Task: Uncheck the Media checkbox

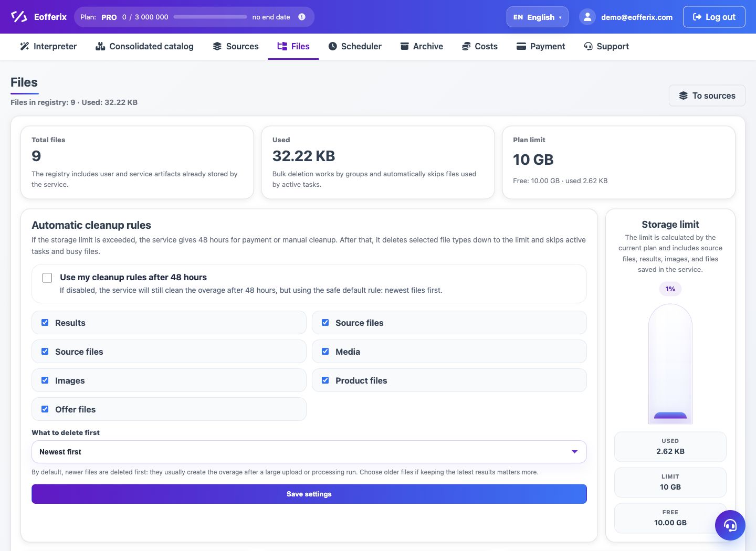Action: pyautogui.click(x=325, y=352)
